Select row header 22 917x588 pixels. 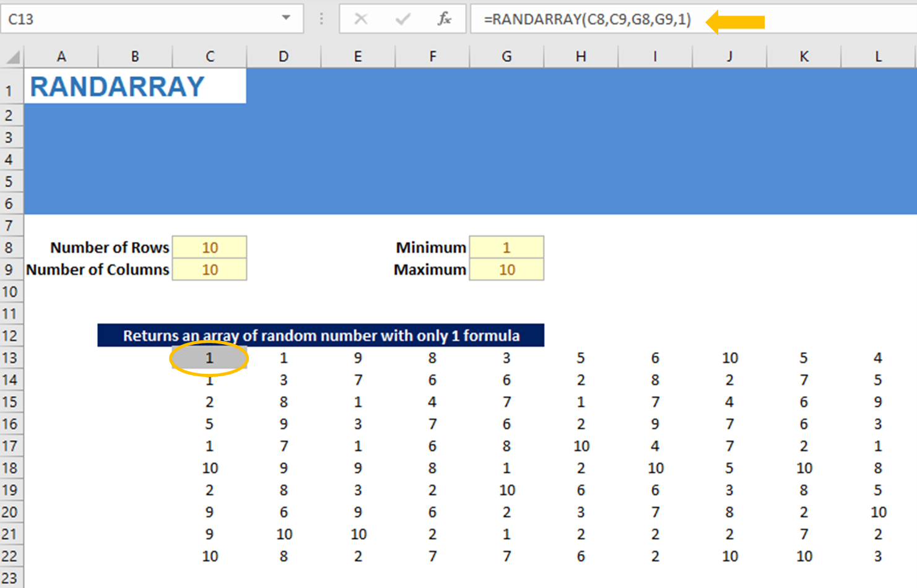pos(10,556)
